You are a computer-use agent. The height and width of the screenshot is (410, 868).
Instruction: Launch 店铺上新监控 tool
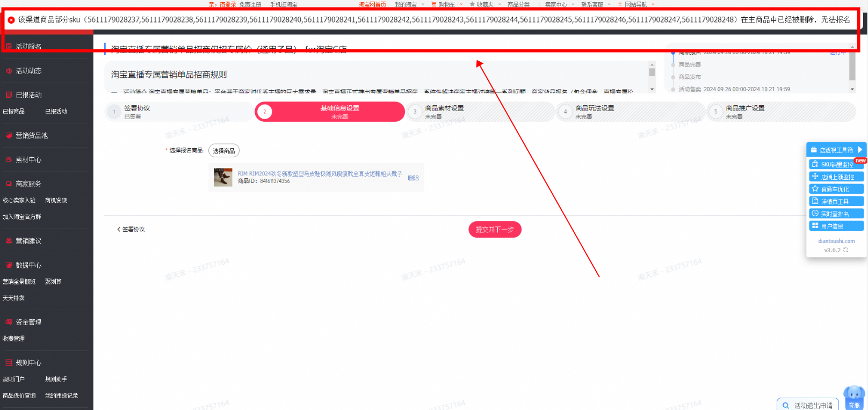pos(836,177)
